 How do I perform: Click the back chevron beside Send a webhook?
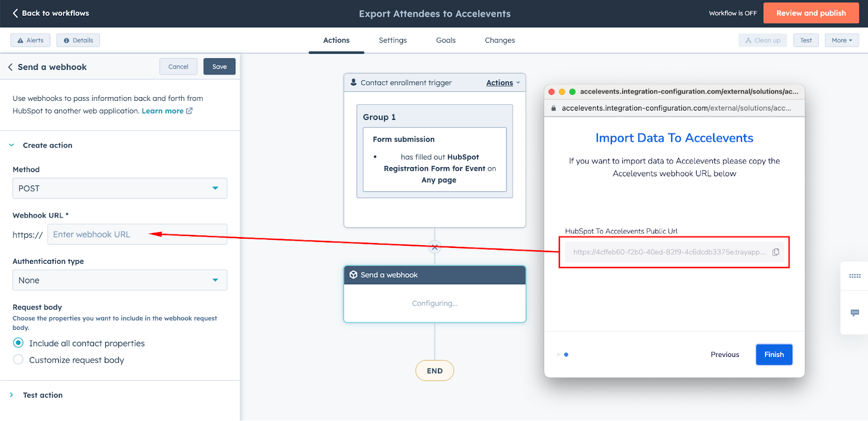(x=10, y=67)
